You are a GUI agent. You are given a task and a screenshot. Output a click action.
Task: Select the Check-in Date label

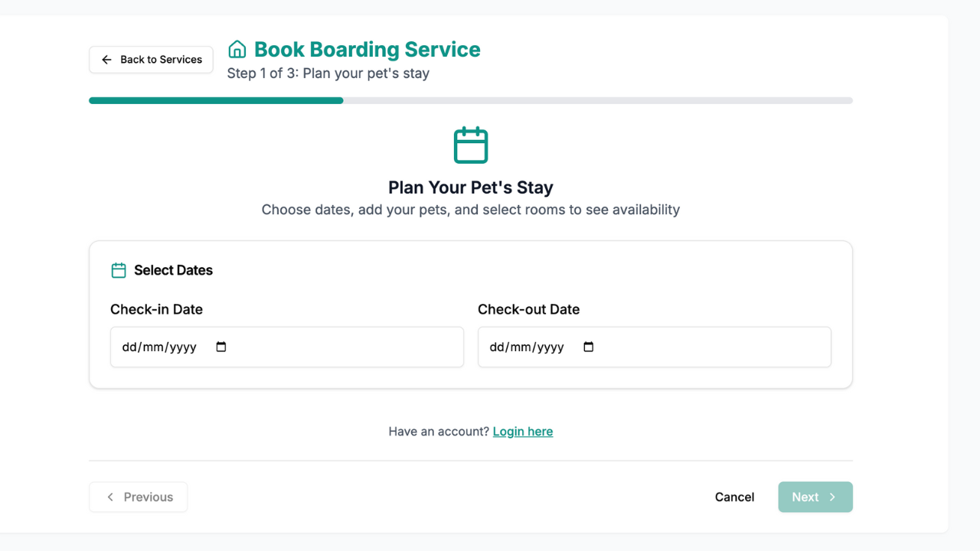(156, 309)
